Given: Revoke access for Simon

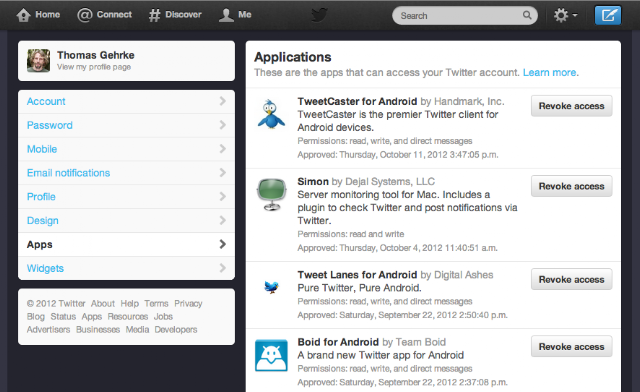Looking at the screenshot, I should 571,186.
